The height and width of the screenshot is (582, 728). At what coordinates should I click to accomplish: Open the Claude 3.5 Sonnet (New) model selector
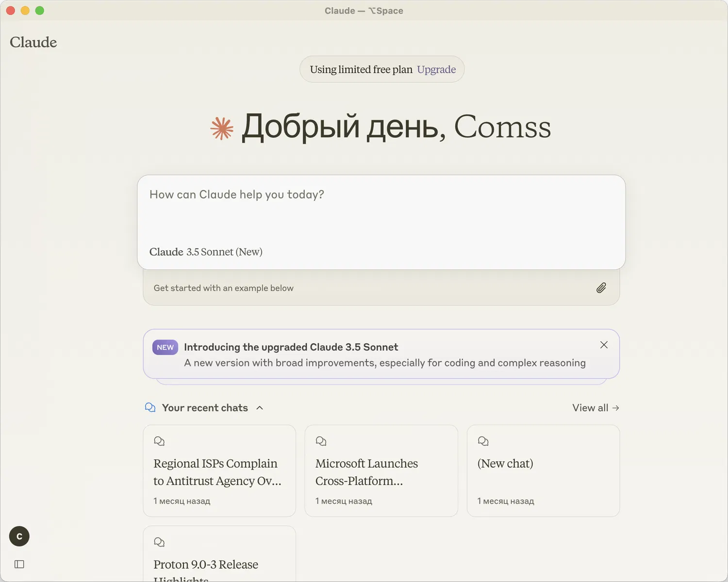(206, 252)
